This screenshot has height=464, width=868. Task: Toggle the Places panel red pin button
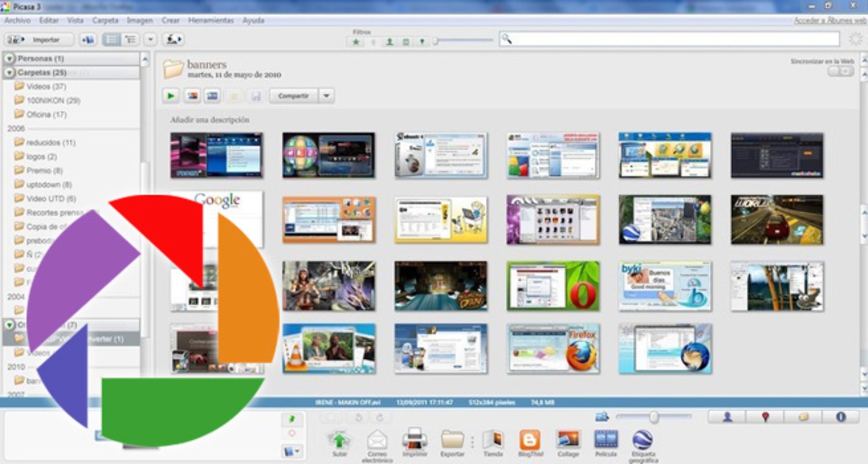765,417
